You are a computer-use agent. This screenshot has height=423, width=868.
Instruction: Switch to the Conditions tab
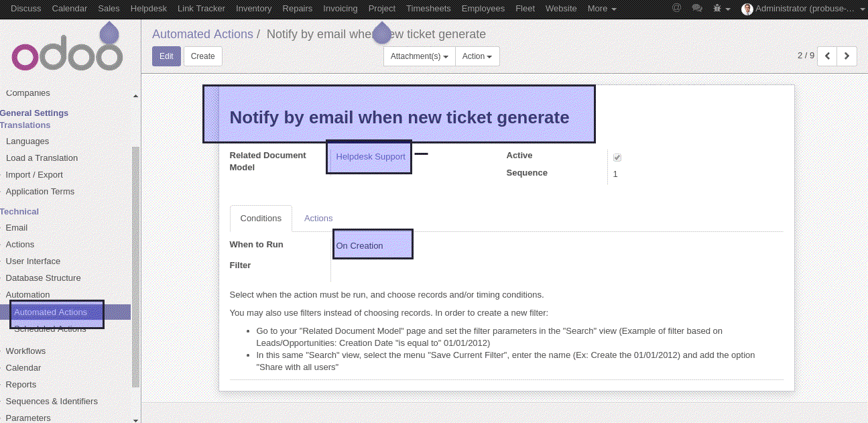click(x=261, y=219)
